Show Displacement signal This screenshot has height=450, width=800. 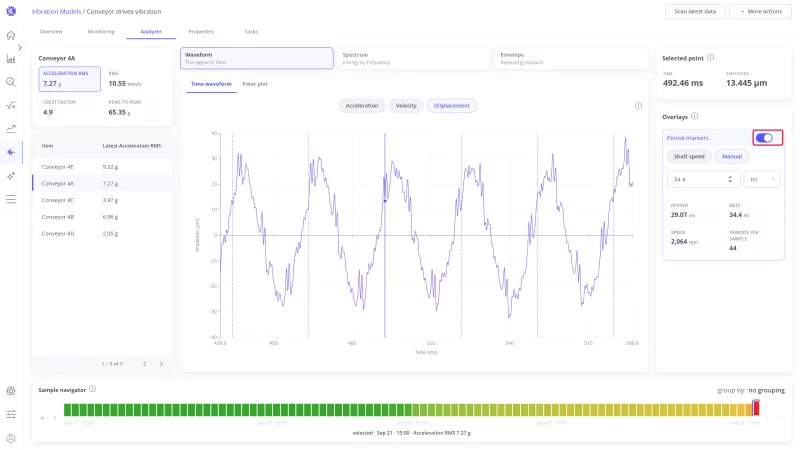[452, 106]
